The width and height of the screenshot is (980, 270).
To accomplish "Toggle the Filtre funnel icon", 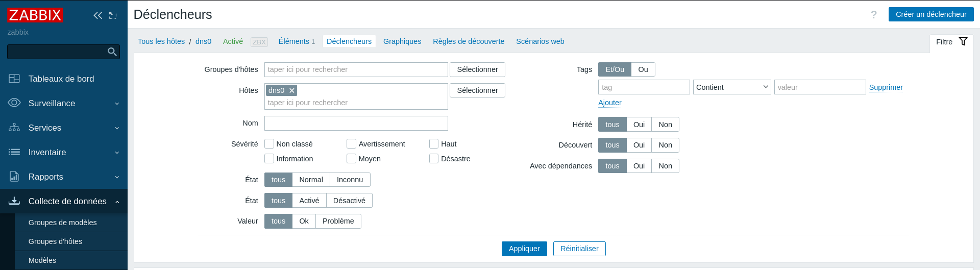I will pos(963,41).
